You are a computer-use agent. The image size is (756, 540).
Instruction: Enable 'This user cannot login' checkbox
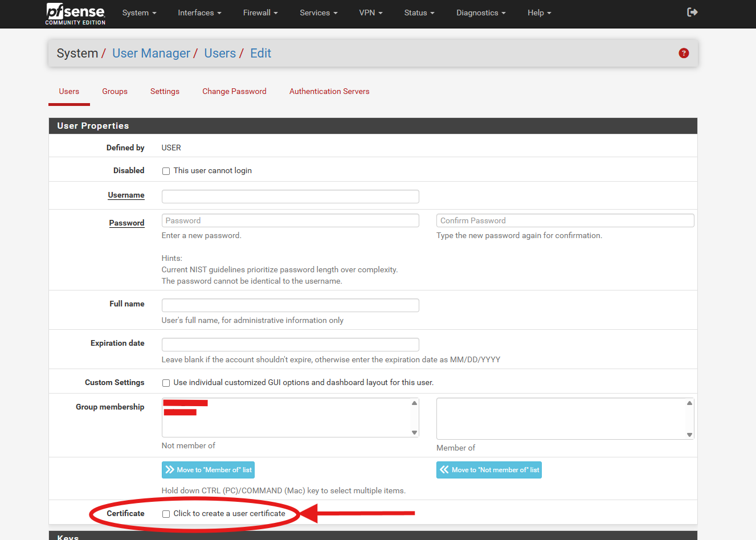pyautogui.click(x=166, y=171)
